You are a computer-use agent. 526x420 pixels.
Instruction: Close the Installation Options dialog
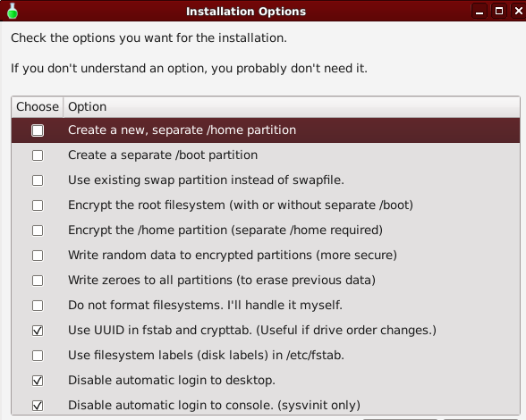[x=518, y=11]
